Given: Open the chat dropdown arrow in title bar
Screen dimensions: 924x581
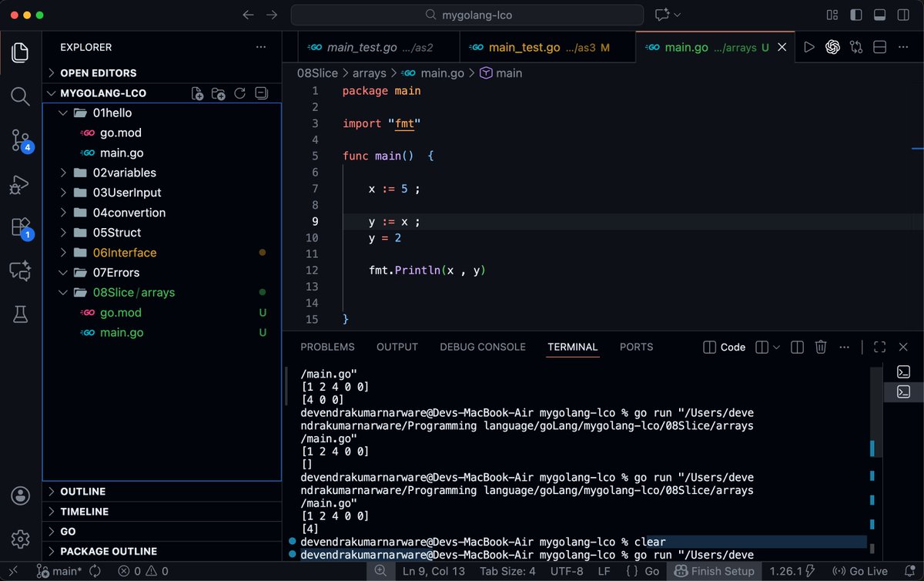Looking at the screenshot, I should tap(678, 15).
